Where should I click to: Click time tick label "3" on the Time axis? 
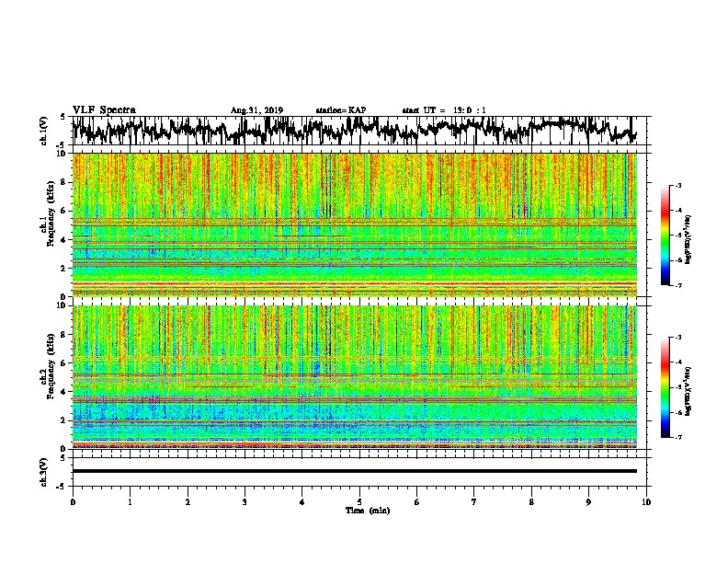(x=245, y=502)
